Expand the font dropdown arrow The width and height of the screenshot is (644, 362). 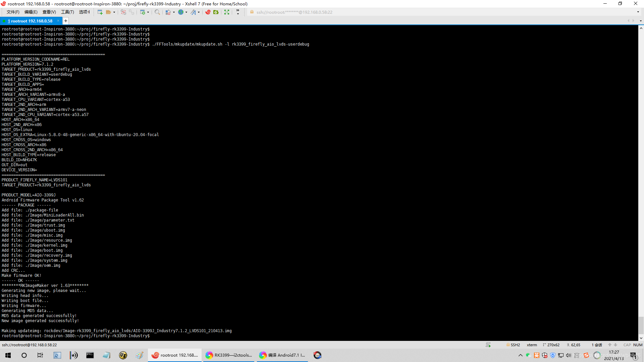(x=199, y=12)
